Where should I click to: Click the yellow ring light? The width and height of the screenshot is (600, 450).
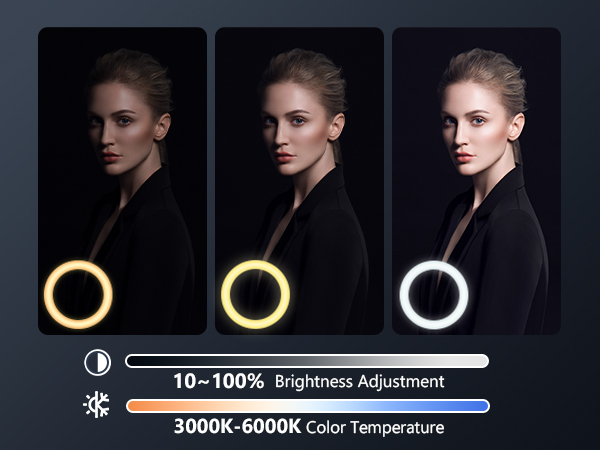pyautogui.click(x=255, y=294)
